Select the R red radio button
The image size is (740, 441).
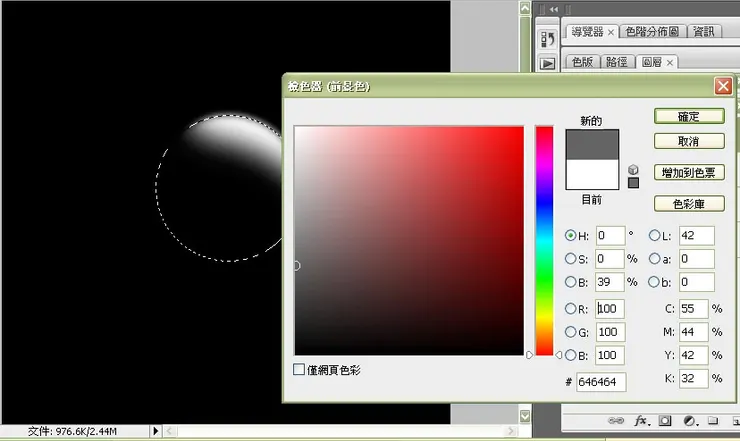coord(570,308)
